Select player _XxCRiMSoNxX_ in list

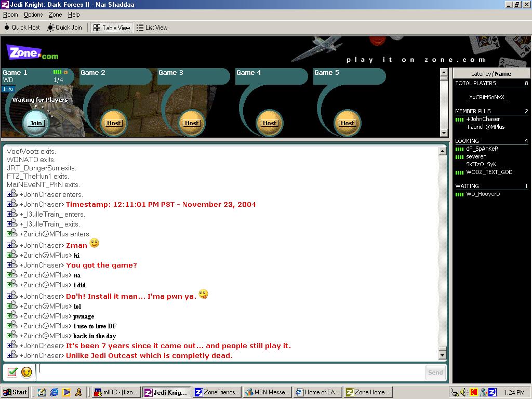point(486,97)
